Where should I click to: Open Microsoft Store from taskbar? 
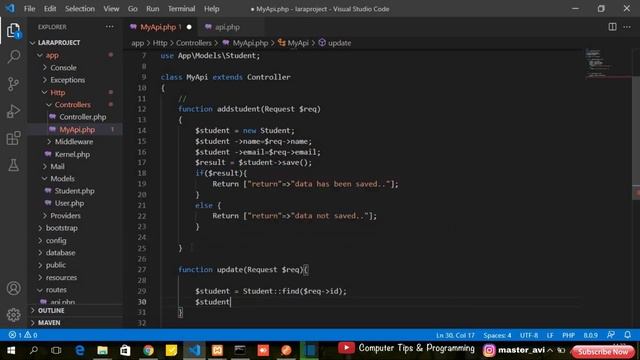pyautogui.click(x=125, y=350)
